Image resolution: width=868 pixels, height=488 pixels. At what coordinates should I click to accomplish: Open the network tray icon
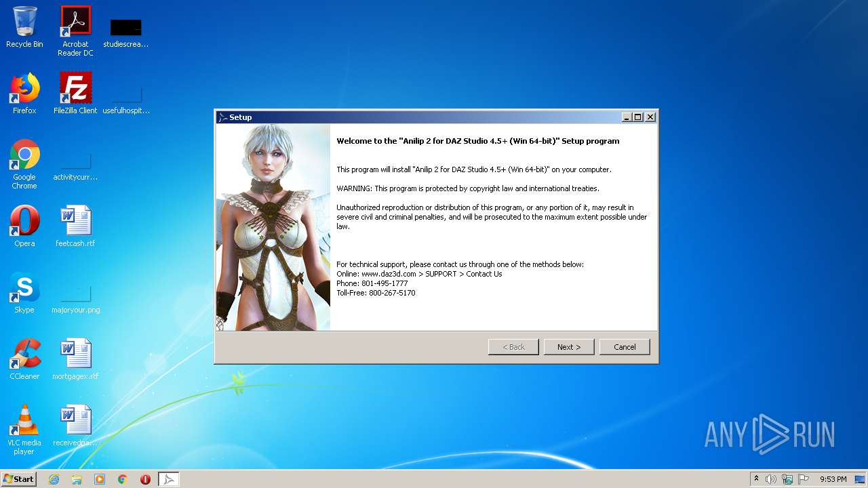(787, 479)
